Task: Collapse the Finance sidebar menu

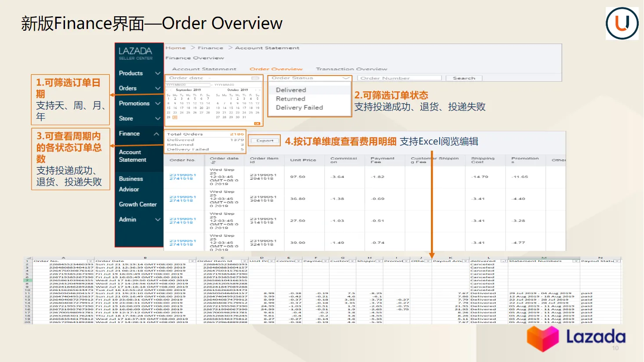Action: coord(156,134)
